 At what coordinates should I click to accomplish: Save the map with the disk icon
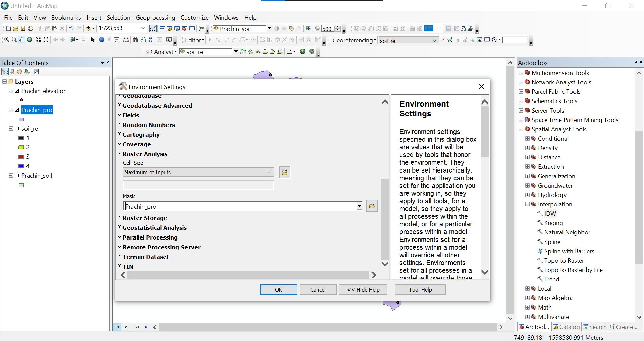click(23, 28)
